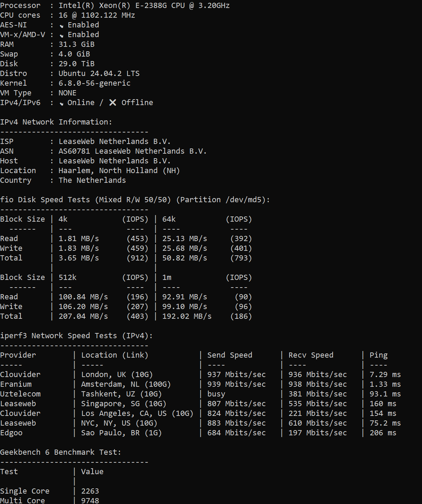The image size is (422, 504).
Task: Click the 512k read speed "100.84 MB/s"
Action: (83, 297)
